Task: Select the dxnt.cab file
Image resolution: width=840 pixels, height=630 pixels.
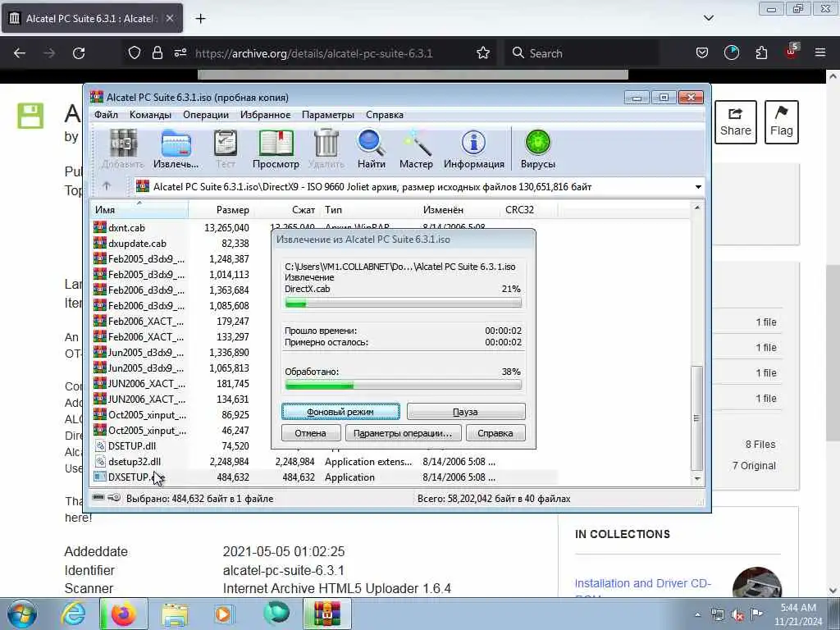Action: click(126, 228)
